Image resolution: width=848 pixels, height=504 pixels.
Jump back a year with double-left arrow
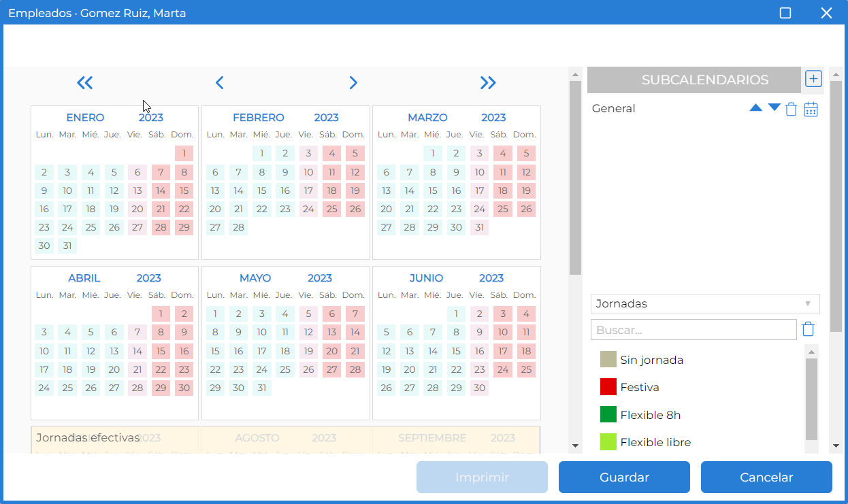(84, 83)
